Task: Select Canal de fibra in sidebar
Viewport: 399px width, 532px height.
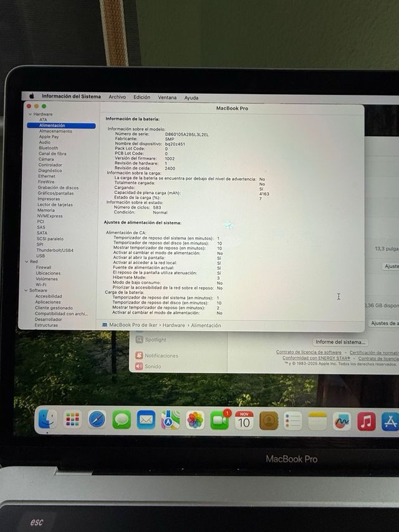Action: coord(52,153)
